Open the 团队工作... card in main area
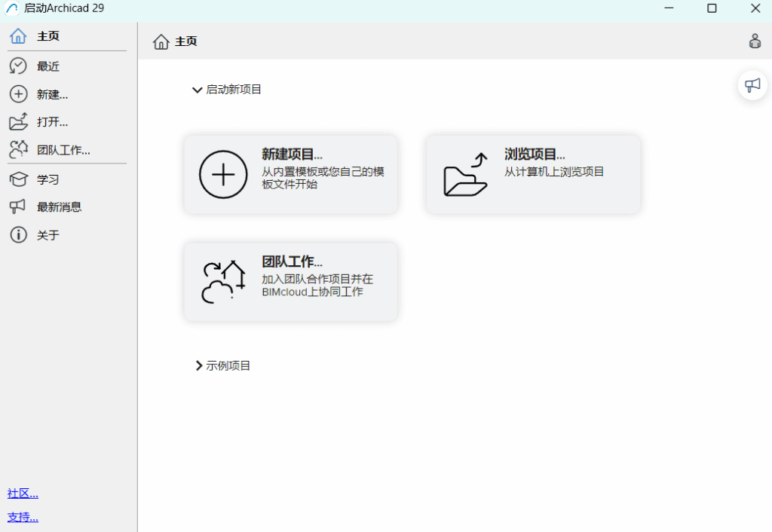Image resolution: width=772 pixels, height=532 pixels. pyautogui.click(x=290, y=281)
